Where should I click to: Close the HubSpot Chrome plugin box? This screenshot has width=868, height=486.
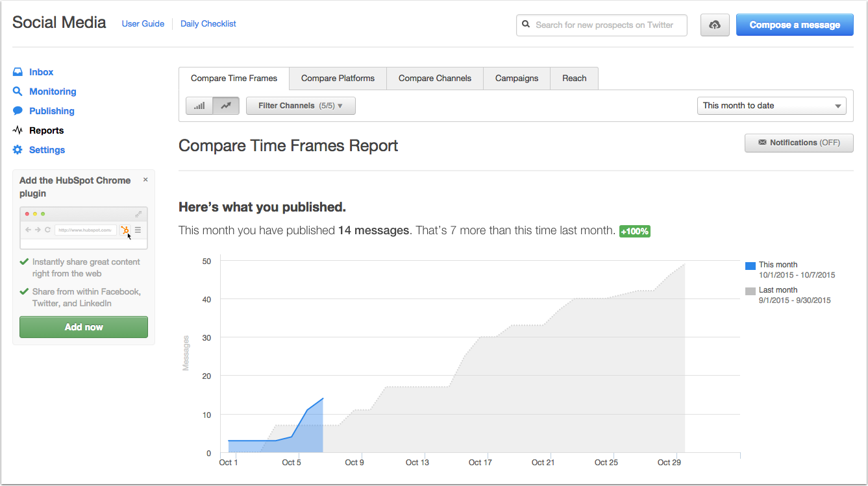click(145, 180)
